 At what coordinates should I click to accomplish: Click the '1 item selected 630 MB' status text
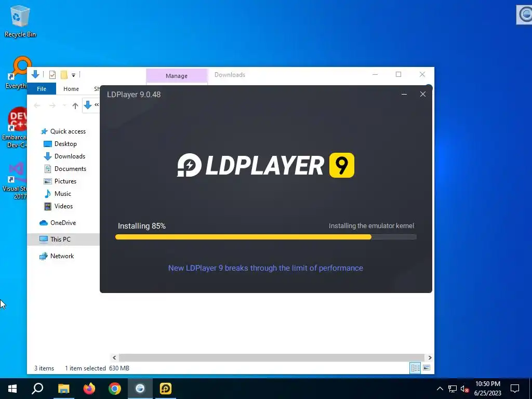coord(97,368)
